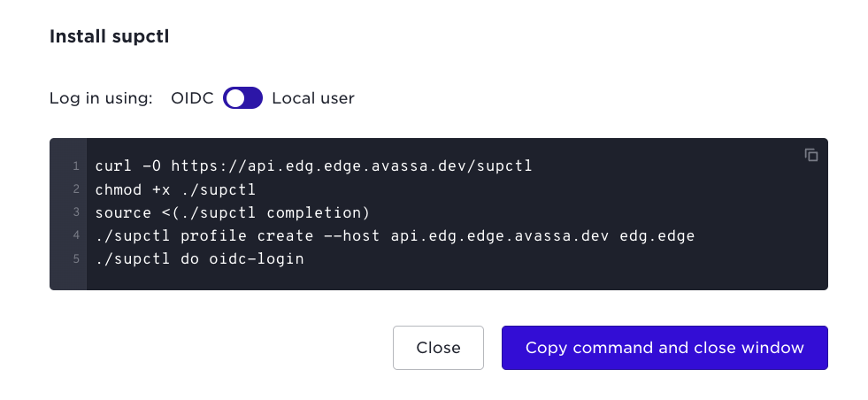Click the curl download command line
The height and width of the screenshot is (400, 868).
tap(313, 165)
